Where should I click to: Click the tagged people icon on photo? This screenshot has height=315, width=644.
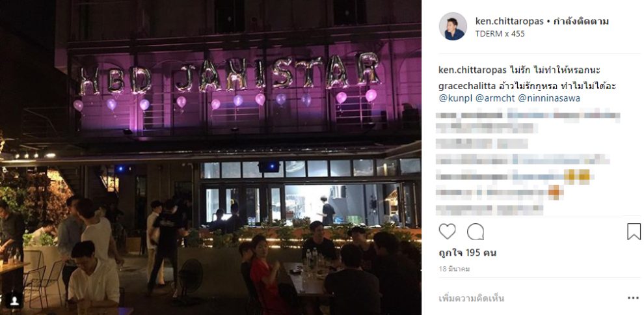(x=15, y=301)
